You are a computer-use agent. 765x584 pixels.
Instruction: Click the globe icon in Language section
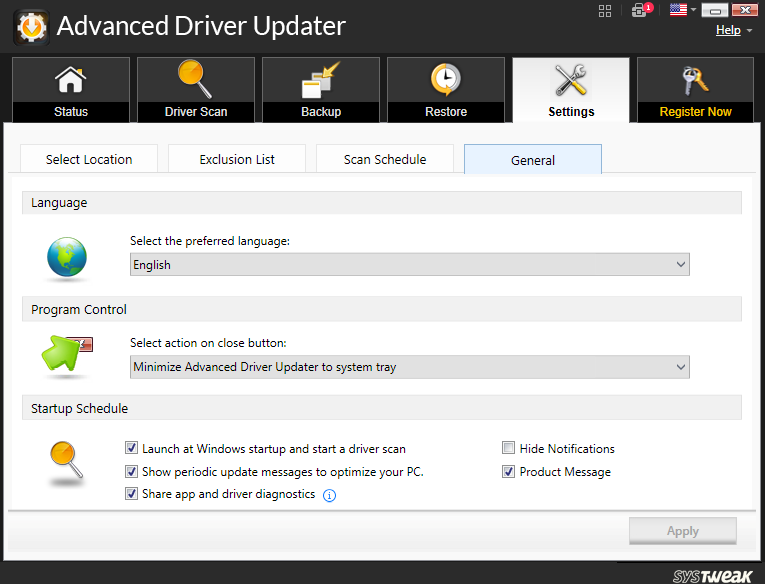tap(67, 257)
